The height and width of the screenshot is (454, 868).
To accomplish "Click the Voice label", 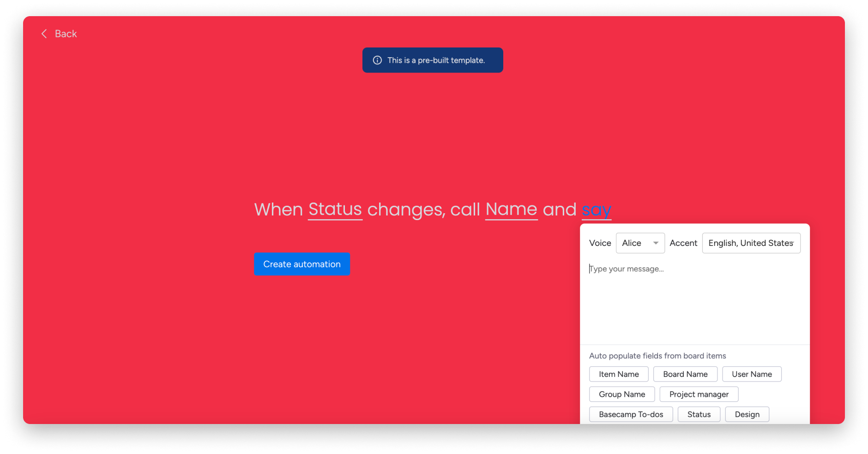I will (x=600, y=243).
